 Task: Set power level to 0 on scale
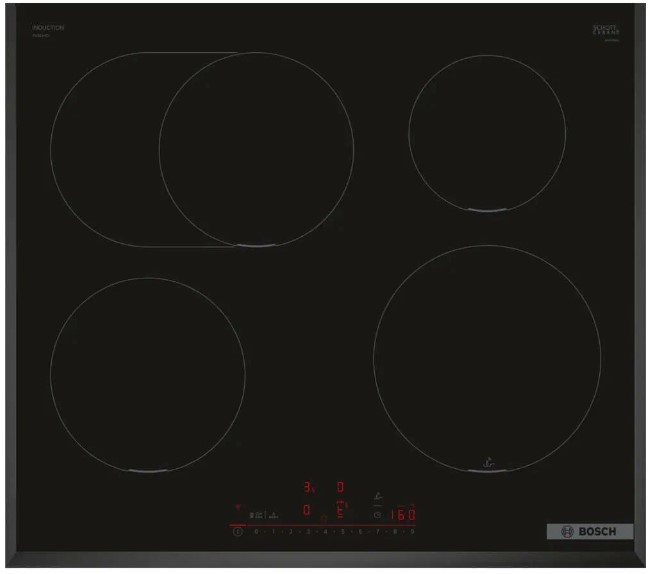click(x=257, y=533)
